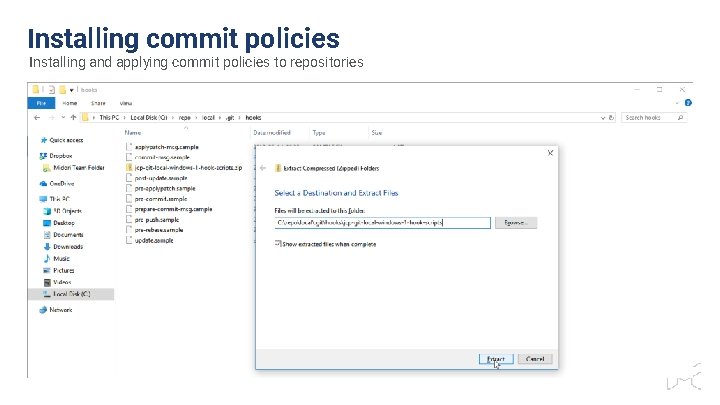Viewport: 720px width, 405px height.
Task: Click Local Disk (C:) in the address bar
Action: pos(149,118)
